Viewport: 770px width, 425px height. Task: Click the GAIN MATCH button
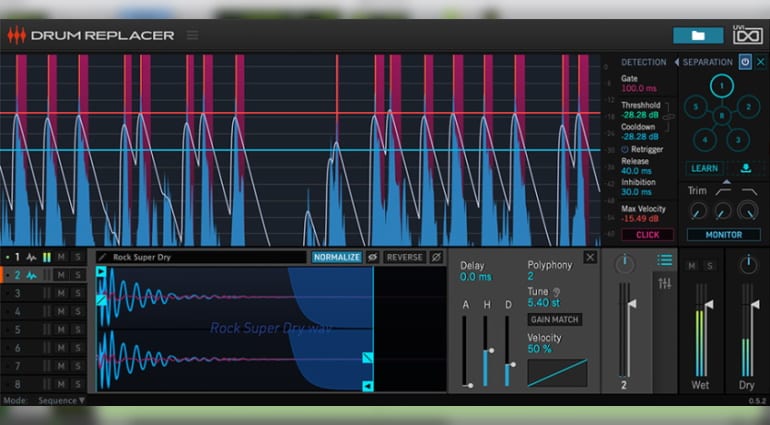(x=554, y=319)
